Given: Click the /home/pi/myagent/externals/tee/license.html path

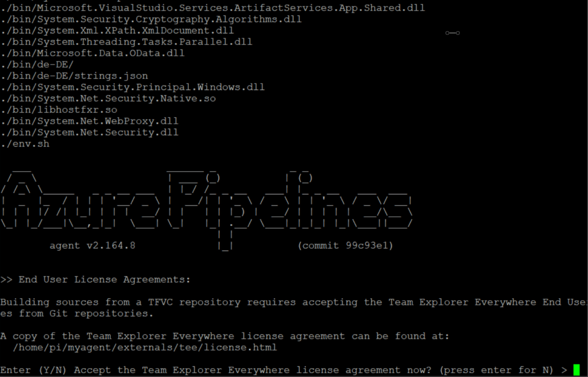Looking at the screenshot, I should click(x=145, y=347).
